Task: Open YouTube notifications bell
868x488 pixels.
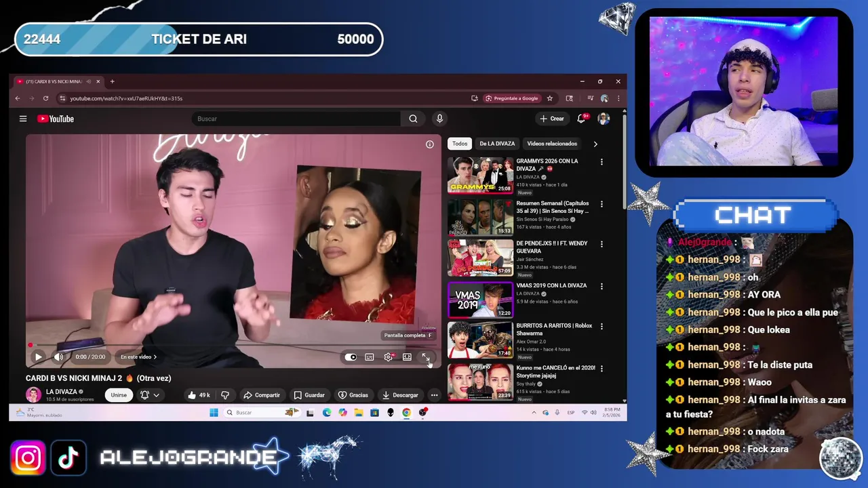Action: tap(581, 119)
